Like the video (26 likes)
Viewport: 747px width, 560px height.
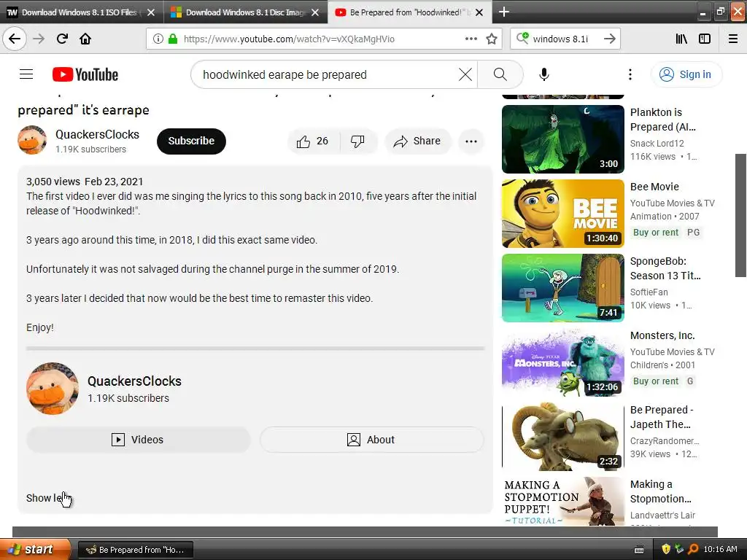[314, 141]
